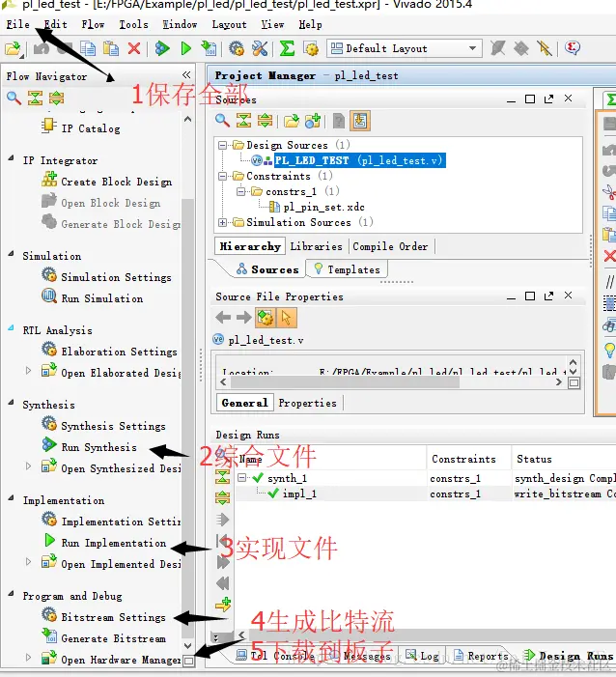
Task: Click Open Hardware Manager in Flow Navigator
Action: (121, 660)
